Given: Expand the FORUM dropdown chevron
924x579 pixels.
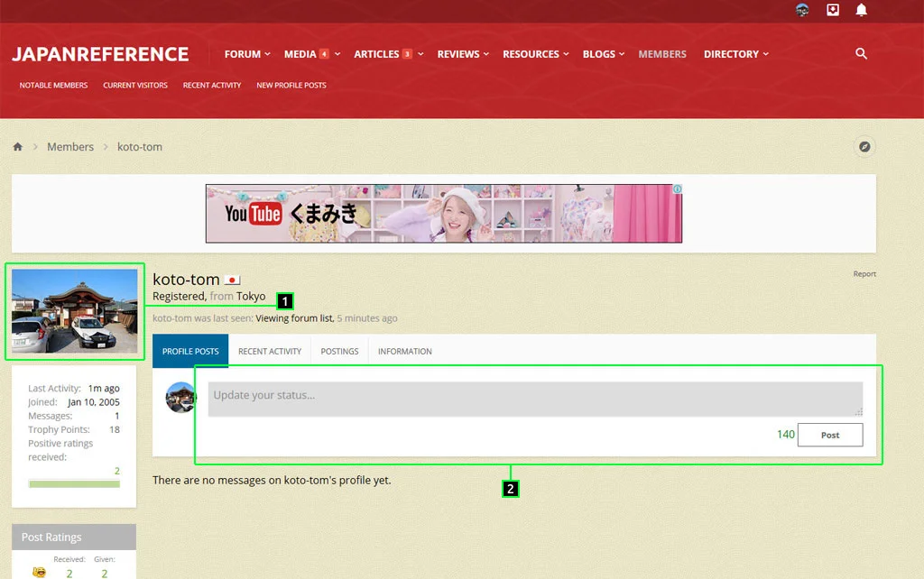Looking at the screenshot, I should 267,54.
